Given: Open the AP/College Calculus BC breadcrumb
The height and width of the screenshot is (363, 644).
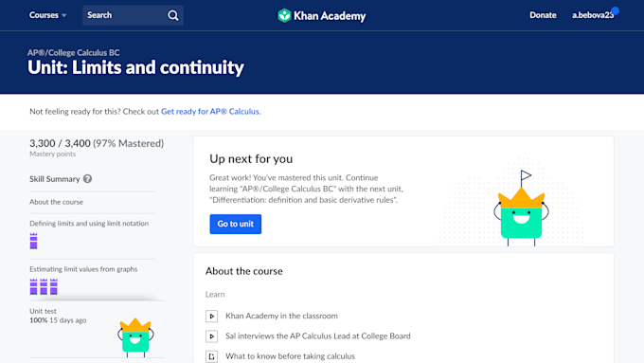Looking at the screenshot, I should [x=74, y=53].
